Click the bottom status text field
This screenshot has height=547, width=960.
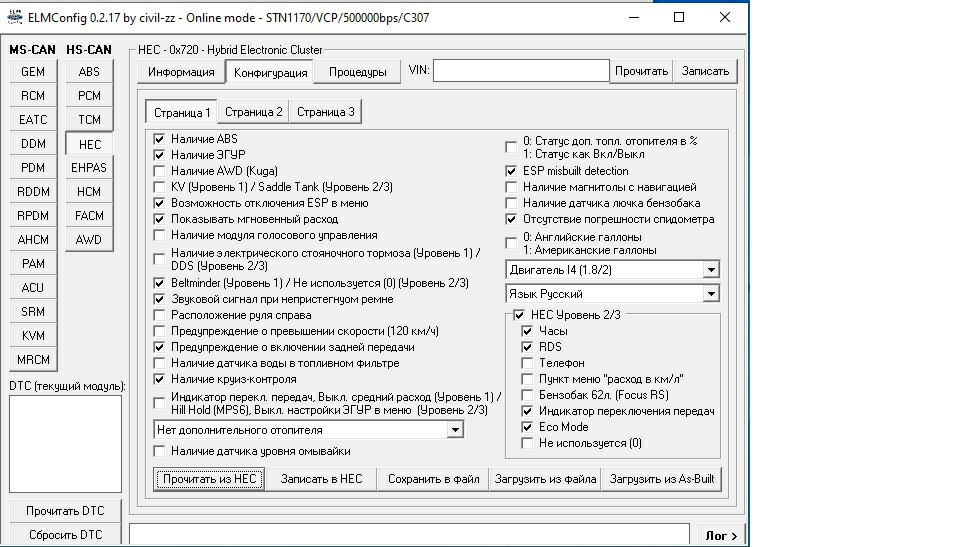point(410,535)
